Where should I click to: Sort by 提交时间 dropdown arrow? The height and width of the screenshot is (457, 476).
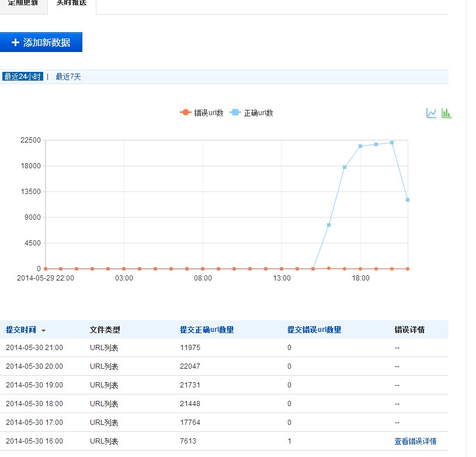(43, 331)
